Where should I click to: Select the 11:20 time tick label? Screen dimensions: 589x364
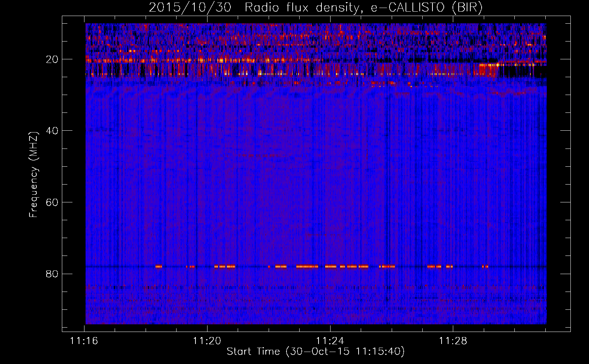point(207,341)
